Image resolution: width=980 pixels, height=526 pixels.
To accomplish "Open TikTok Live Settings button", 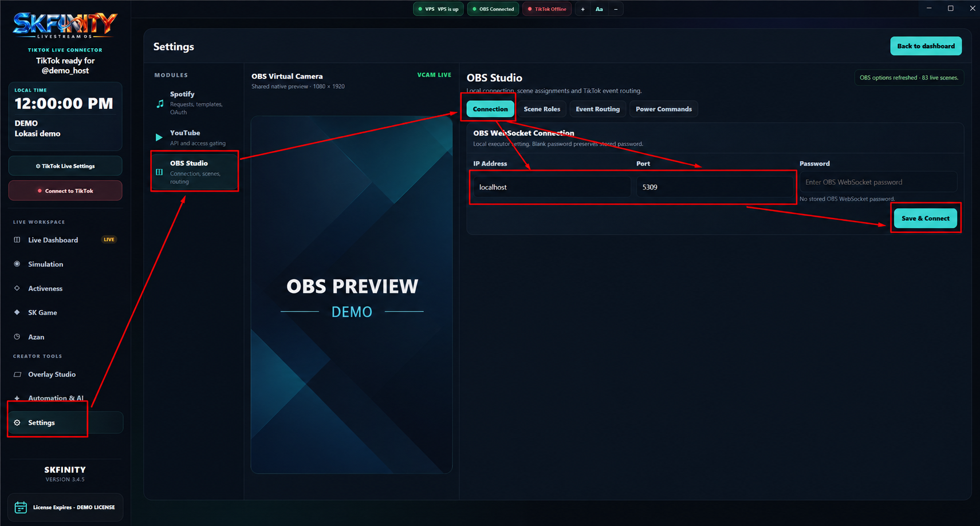I will point(65,166).
